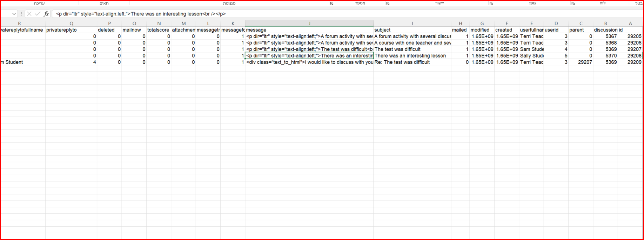This screenshot has width=644, height=240.
Task: Select the parent cell containing 29207
Action: [581, 62]
